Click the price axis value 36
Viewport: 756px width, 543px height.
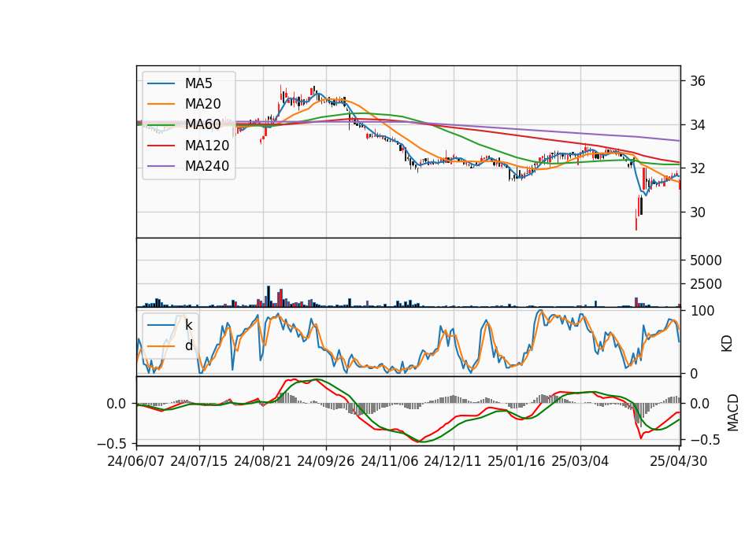tap(698, 81)
